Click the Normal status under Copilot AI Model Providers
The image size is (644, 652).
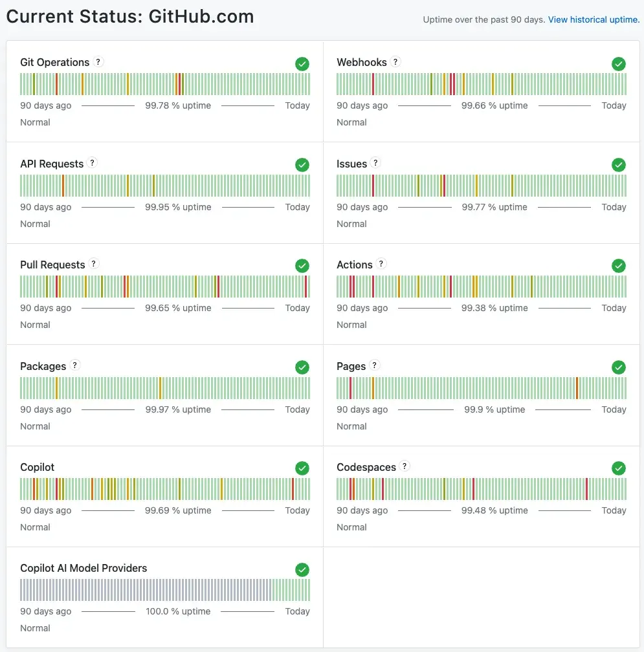[35, 628]
